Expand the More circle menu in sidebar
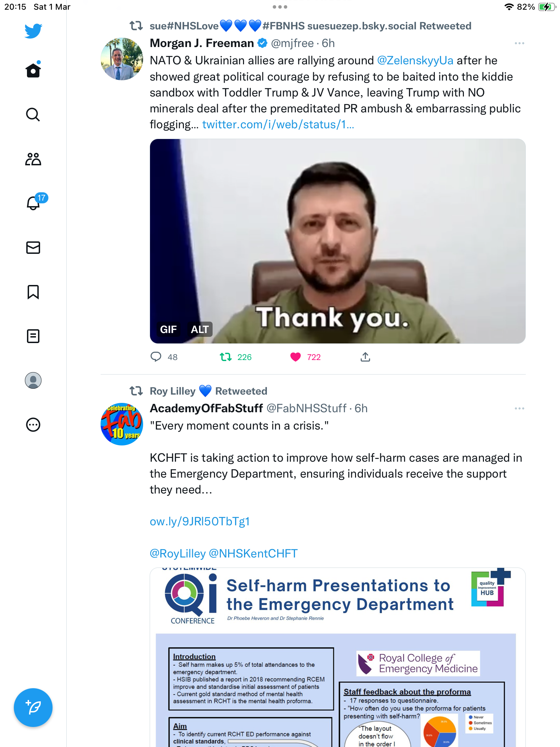560x747 pixels. coord(33,425)
